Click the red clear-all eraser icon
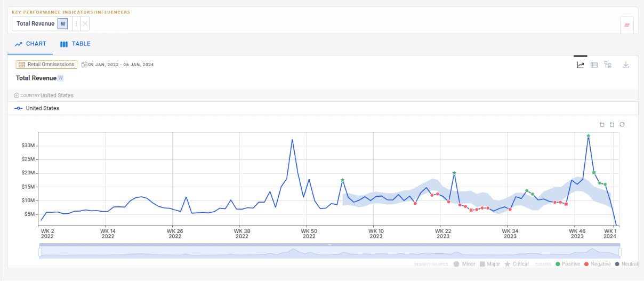The image size is (644, 281). 627,25
